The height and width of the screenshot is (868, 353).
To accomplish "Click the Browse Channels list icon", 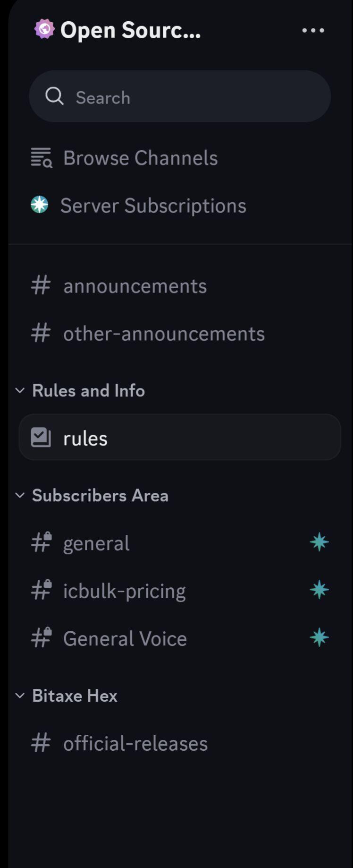I will 42,158.
